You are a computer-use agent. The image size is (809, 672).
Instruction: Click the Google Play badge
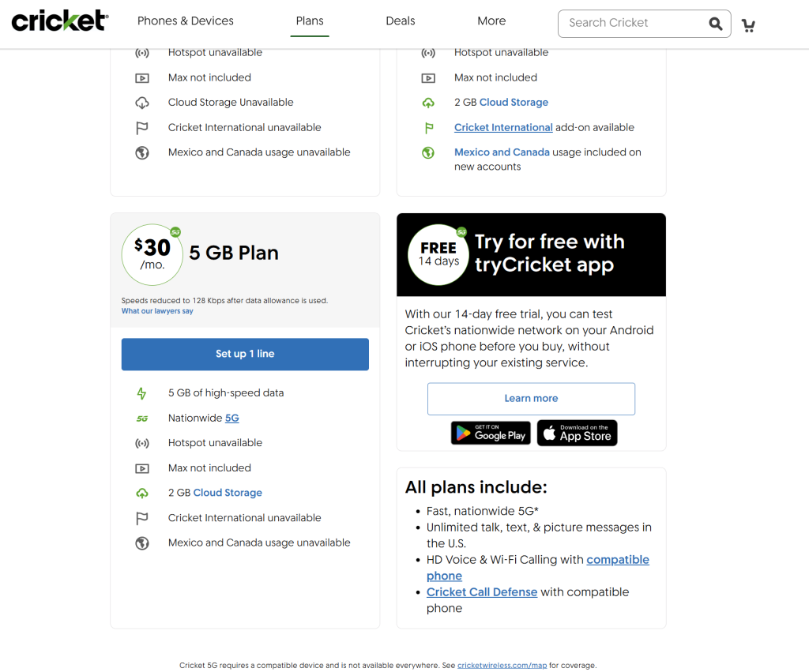[x=491, y=434]
